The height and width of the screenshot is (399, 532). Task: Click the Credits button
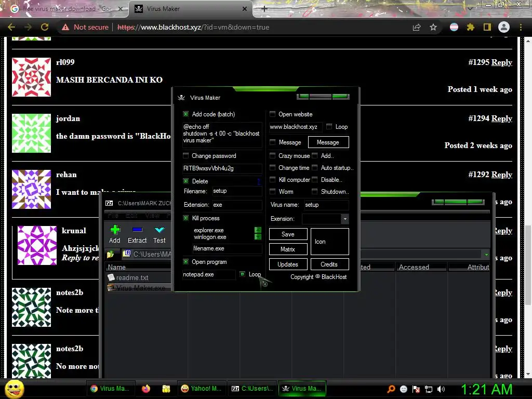[329, 264]
